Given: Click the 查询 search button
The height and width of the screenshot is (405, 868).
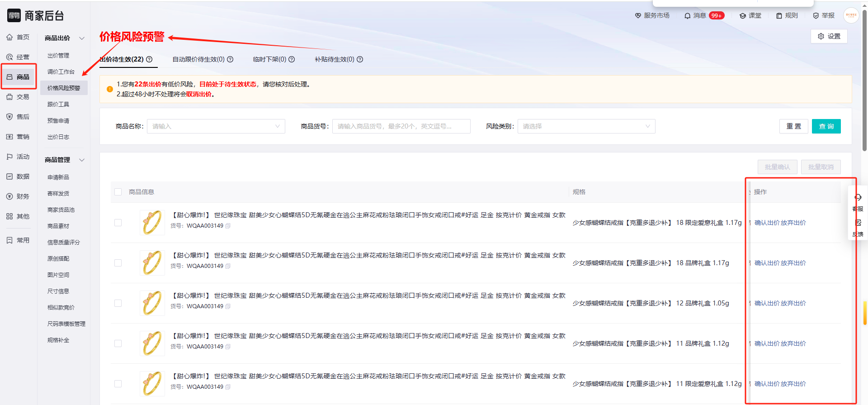Looking at the screenshot, I should pos(826,126).
